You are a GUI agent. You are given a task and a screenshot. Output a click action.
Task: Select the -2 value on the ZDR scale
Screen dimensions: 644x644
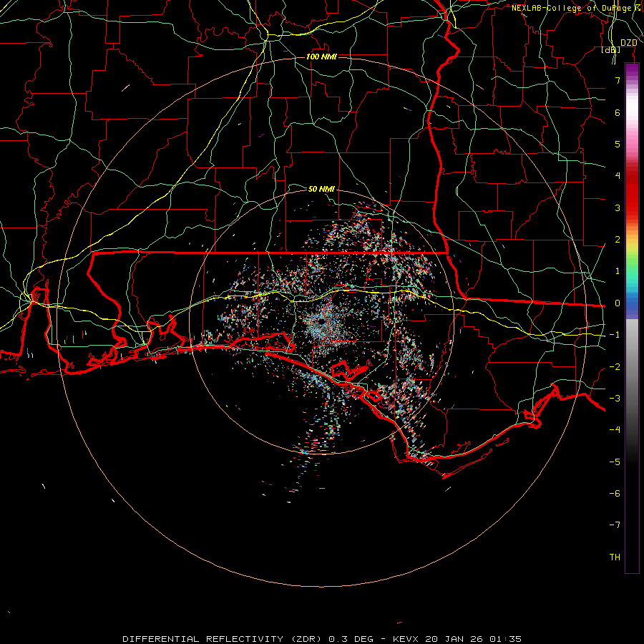(x=615, y=367)
